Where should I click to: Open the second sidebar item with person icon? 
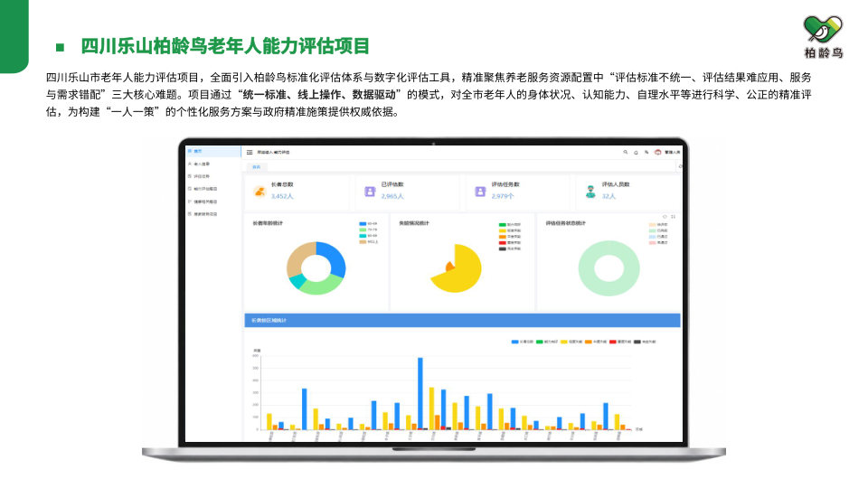213,164
